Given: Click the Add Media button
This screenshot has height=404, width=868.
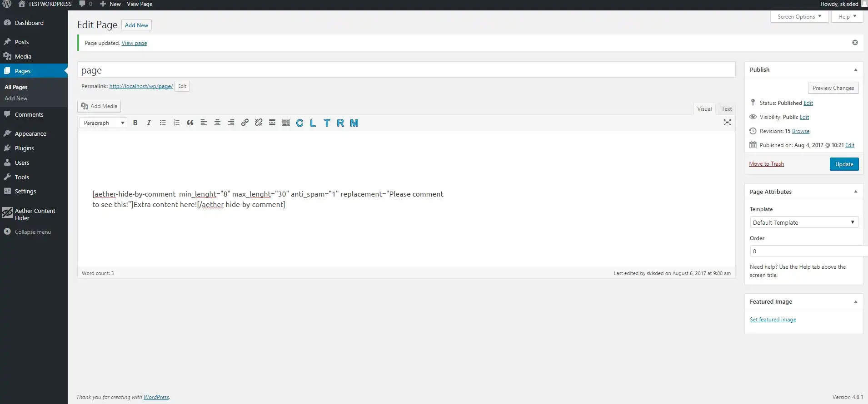Looking at the screenshot, I should click(x=99, y=106).
